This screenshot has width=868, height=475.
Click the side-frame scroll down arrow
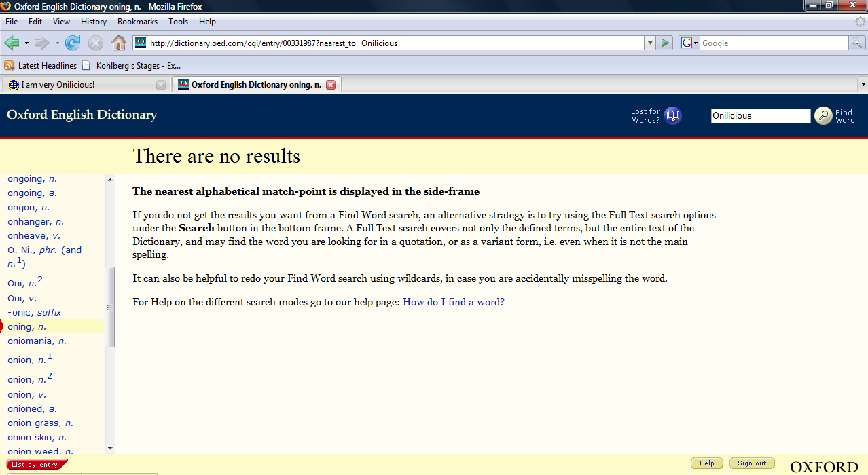point(110,449)
